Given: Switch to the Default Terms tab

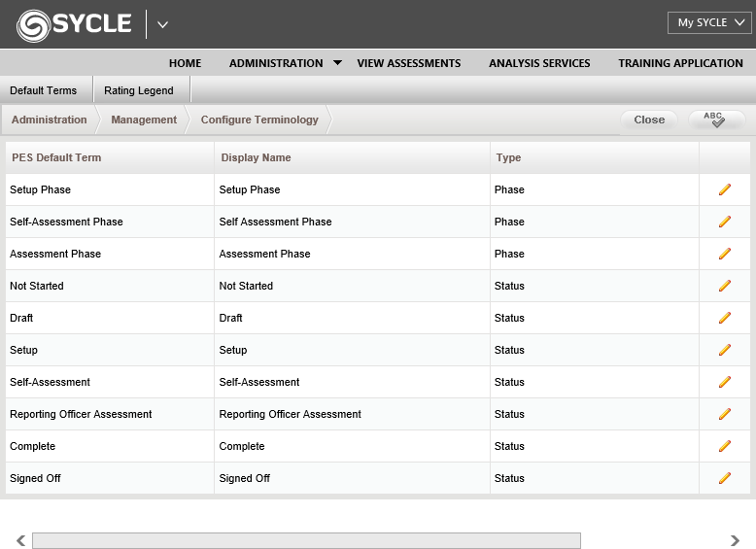Looking at the screenshot, I should [46, 90].
